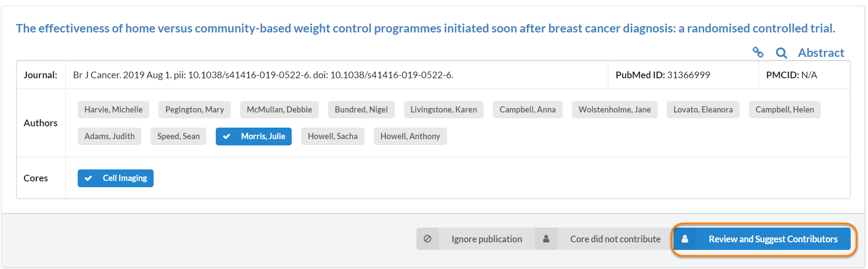Toggle author Campbell, Helen
The height and width of the screenshot is (269, 868).
[x=785, y=110]
